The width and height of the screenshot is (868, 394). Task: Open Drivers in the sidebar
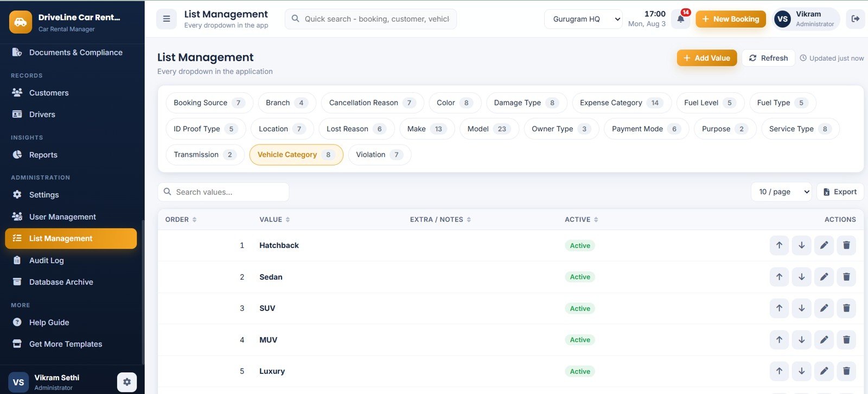71,115
